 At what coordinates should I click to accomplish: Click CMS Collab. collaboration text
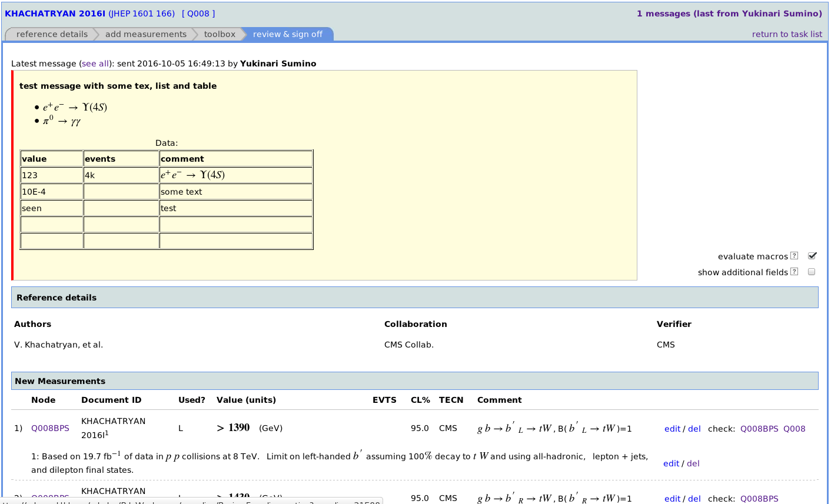409,345
